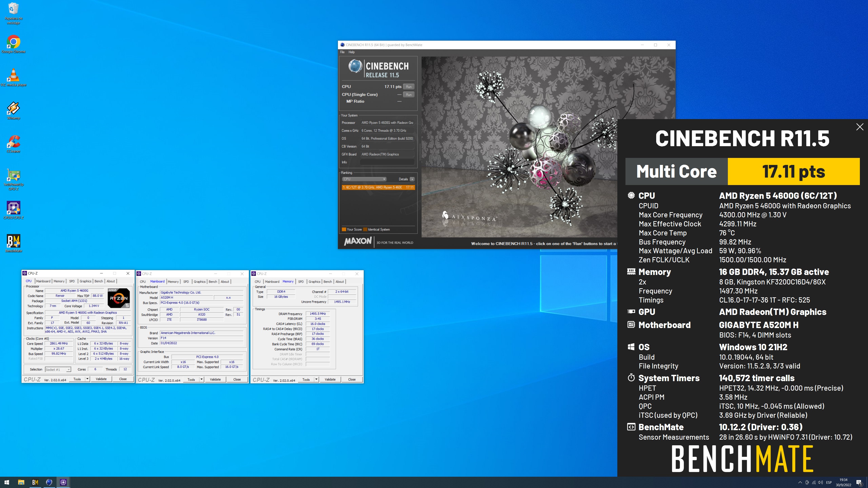Open the BenchMate desktop shortcut
Viewport: 868px width, 488px height.
(x=14, y=243)
